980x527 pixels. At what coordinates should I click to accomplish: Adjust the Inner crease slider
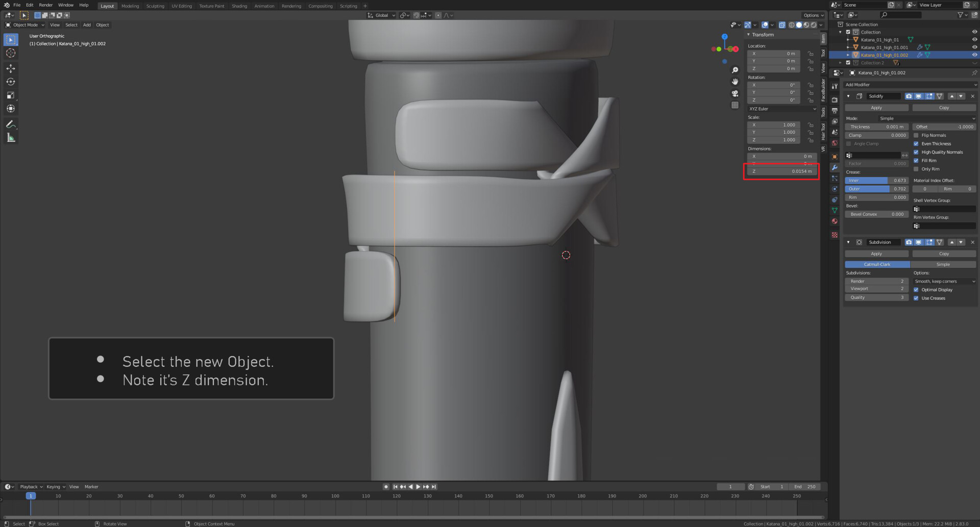pos(876,181)
